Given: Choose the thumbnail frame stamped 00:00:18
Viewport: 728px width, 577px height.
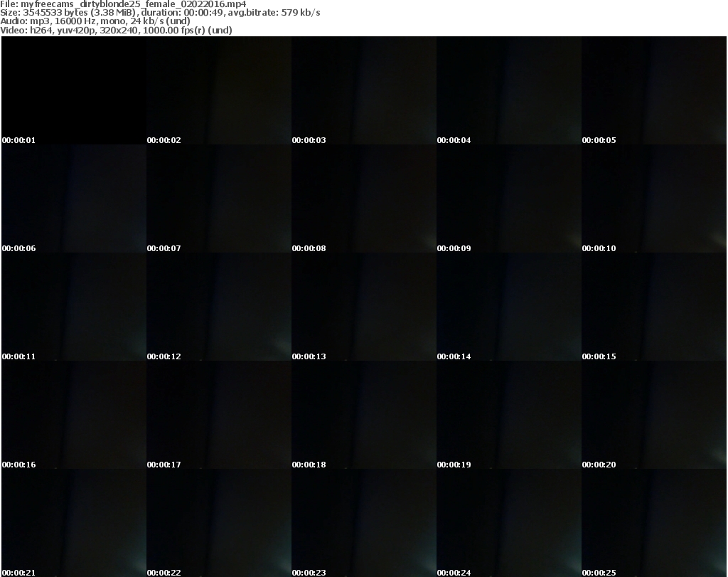Looking at the screenshot, I should pos(364,415).
